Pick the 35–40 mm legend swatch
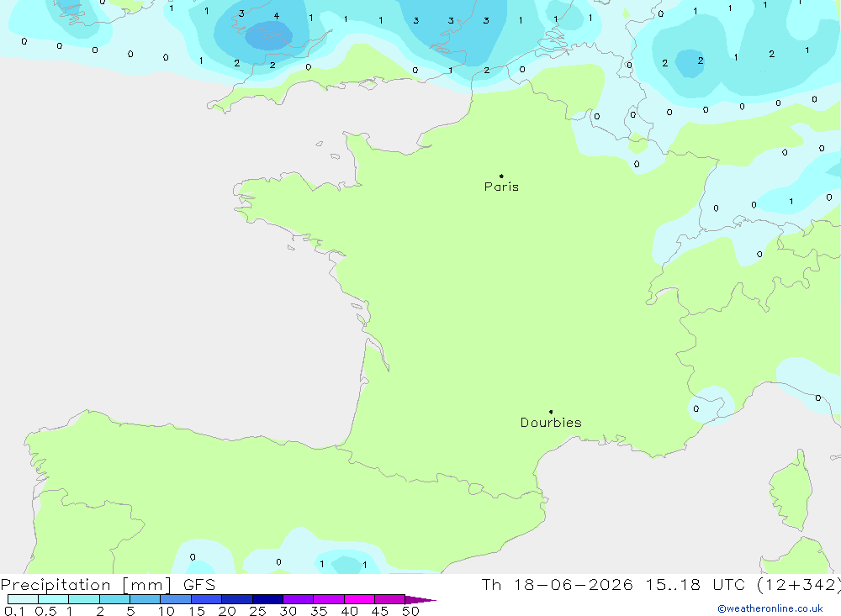This screenshot has width=841, height=616. pos(329,599)
